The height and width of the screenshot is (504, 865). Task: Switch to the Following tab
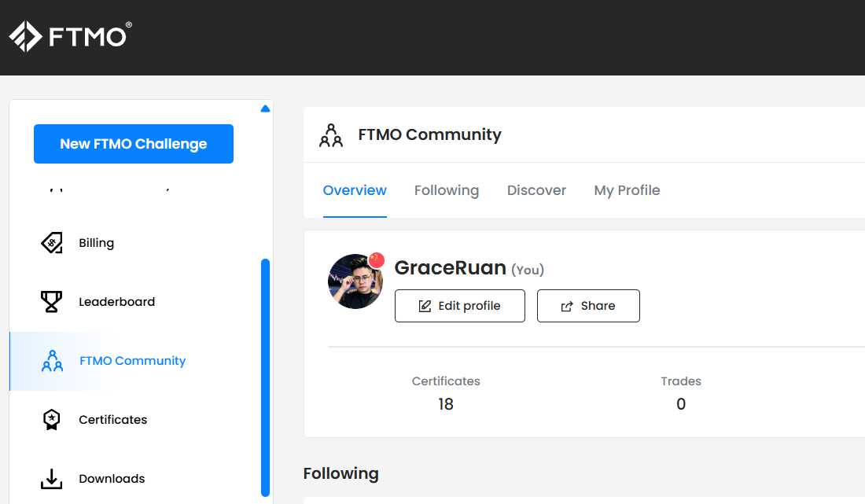pos(447,190)
